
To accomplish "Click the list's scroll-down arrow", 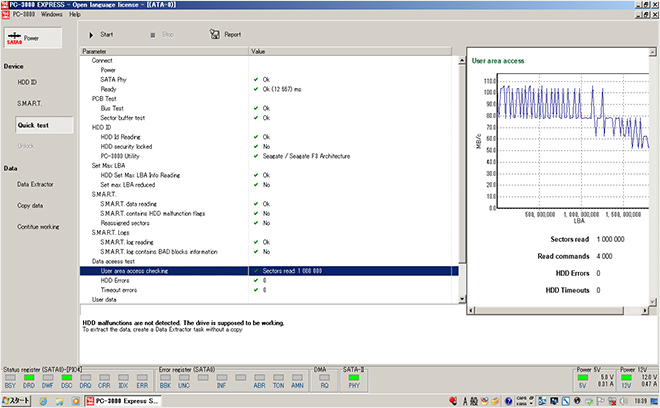I will 462,299.
